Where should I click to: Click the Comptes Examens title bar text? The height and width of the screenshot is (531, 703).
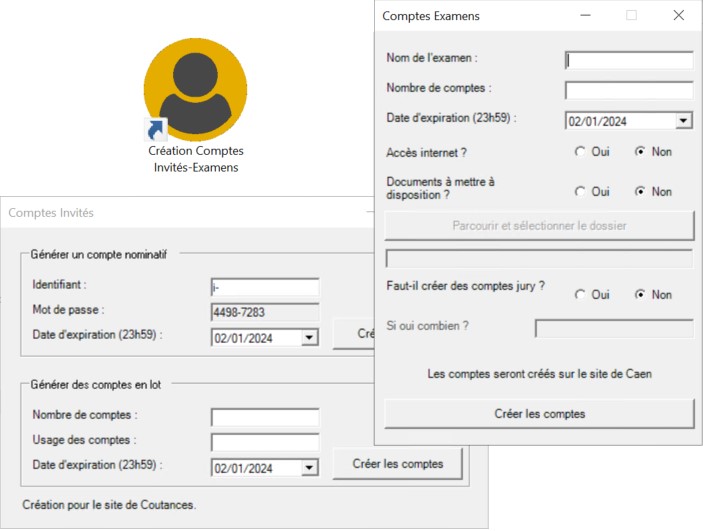[430, 16]
